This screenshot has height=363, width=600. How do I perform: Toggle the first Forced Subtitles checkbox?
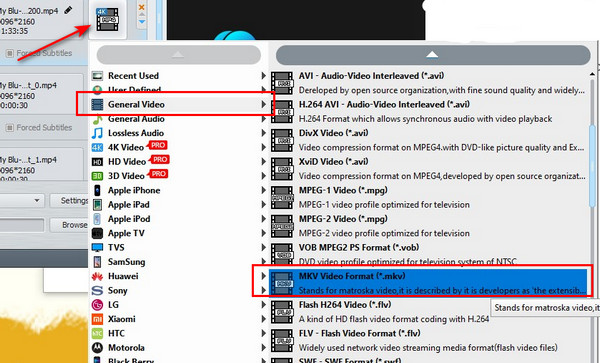10,53
